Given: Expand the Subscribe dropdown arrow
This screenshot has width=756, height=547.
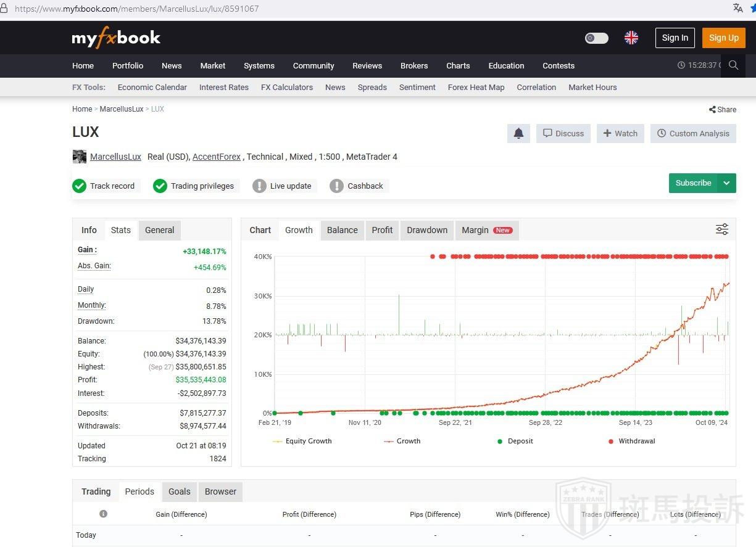Looking at the screenshot, I should [x=726, y=183].
